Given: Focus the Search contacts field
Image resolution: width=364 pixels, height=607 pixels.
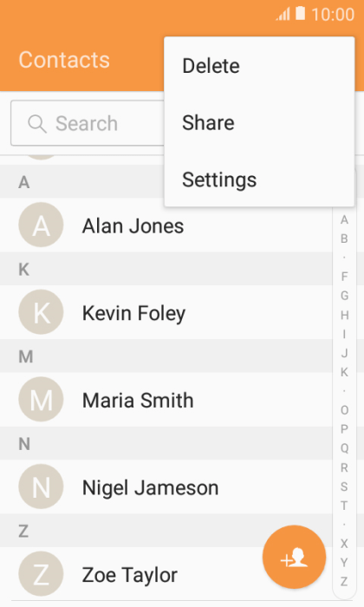Looking at the screenshot, I should click(88, 123).
